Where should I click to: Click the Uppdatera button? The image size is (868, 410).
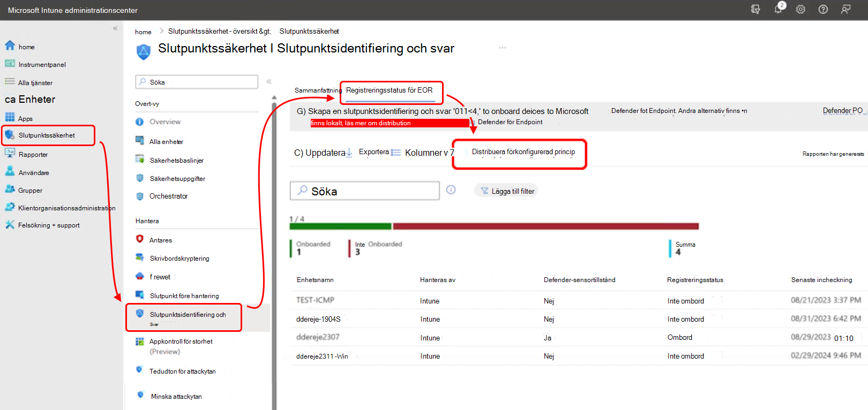pyautogui.click(x=323, y=153)
